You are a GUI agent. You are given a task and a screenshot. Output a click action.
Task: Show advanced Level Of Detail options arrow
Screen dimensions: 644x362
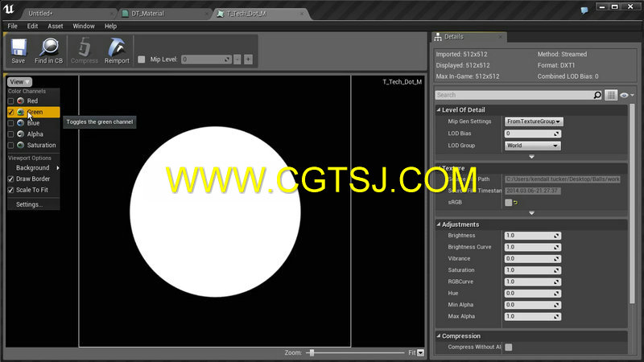[531, 157]
